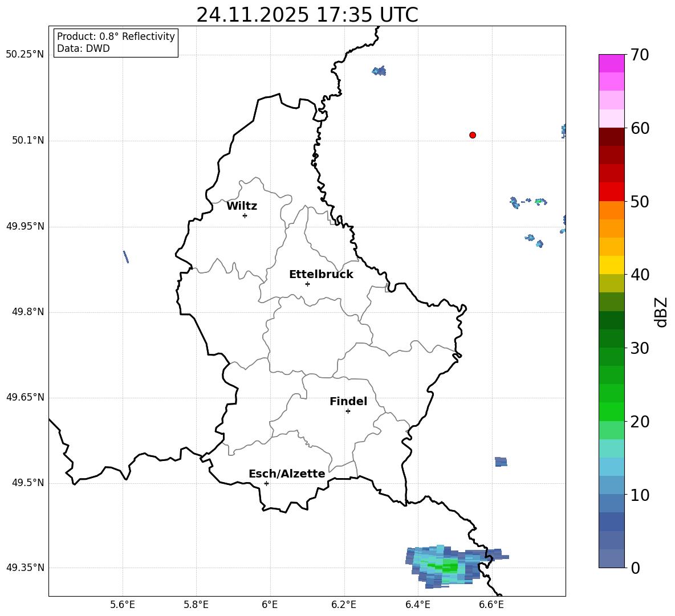675x616 pixels.
Task: Click the 70 tick on colorbar
Action: coord(640,55)
